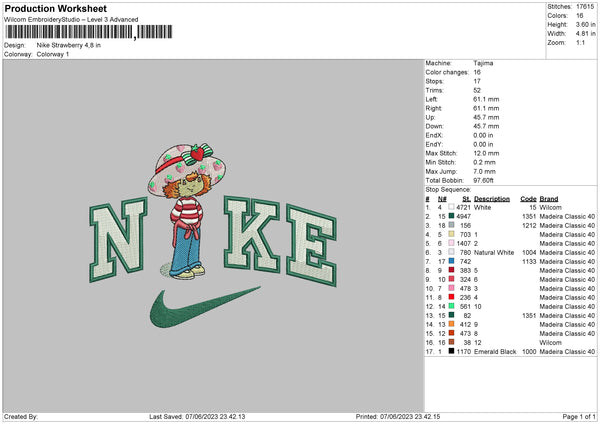
Task: Click the 'St.' column header
Action: pyautogui.click(x=466, y=199)
